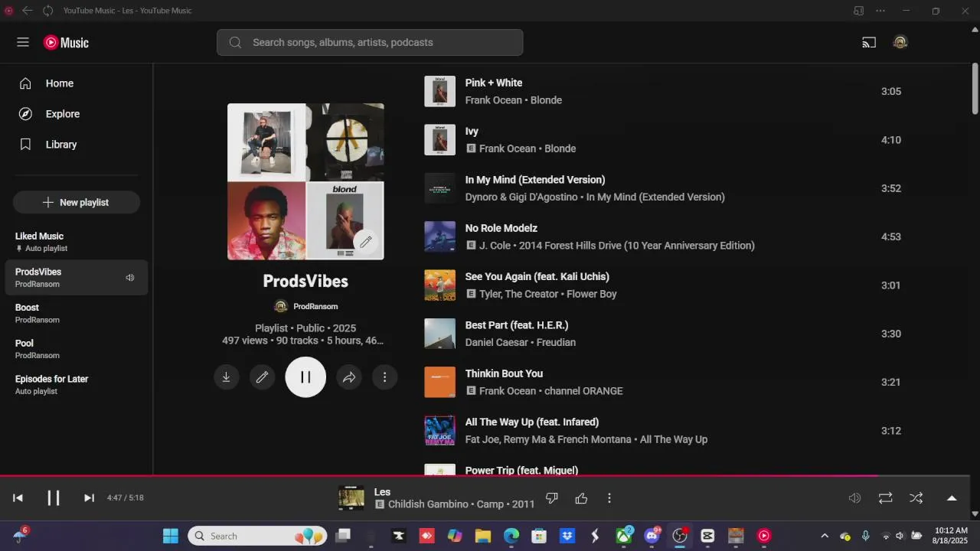Screen dimensions: 980x551
Task: Open now playing song options menu
Action: click(609, 498)
